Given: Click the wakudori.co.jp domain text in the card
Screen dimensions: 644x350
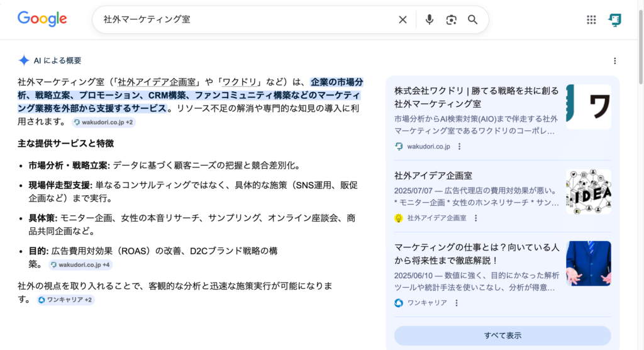Looking at the screenshot, I should point(428,147).
